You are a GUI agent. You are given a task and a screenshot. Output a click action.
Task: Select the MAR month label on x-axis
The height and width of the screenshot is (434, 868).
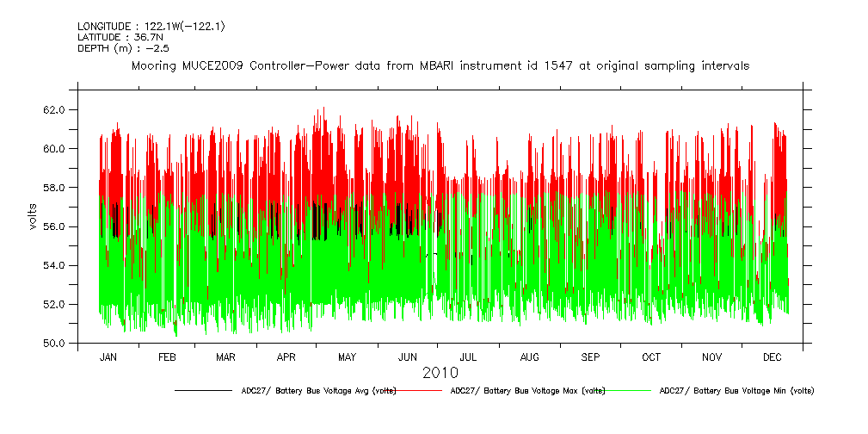pyautogui.click(x=225, y=356)
